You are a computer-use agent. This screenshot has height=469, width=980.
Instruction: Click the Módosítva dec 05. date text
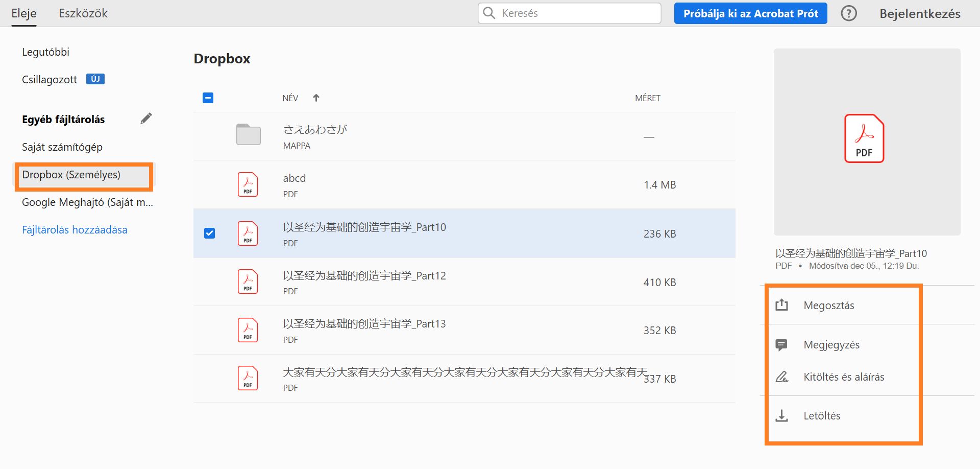[x=864, y=266]
